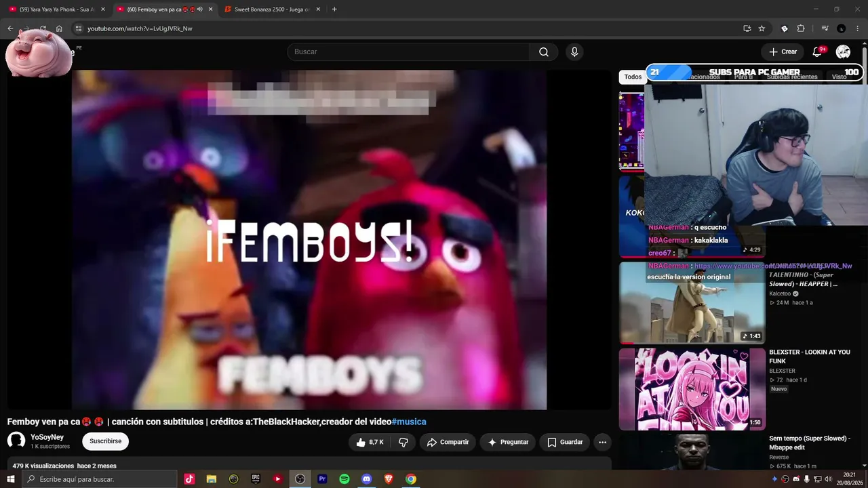Viewport: 868px width, 488px height.
Task: Open YoSoyNey channel avatar
Action: tap(16, 441)
